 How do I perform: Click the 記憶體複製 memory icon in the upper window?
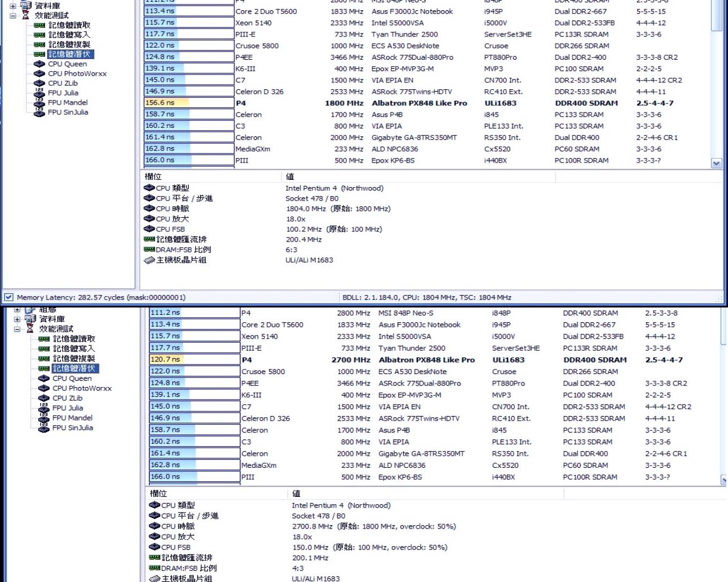coord(39,44)
